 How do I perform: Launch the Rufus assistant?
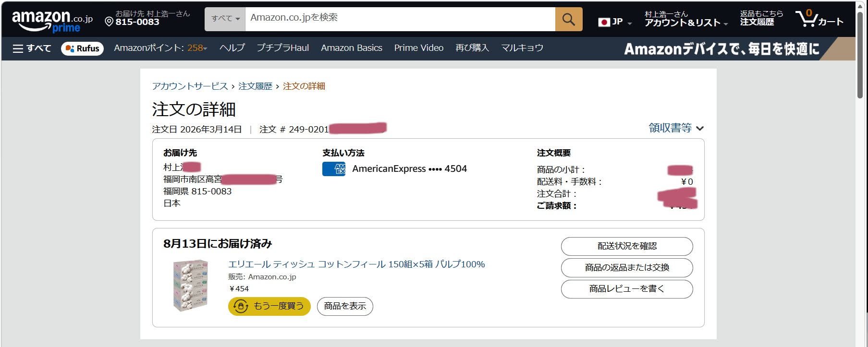pyautogui.click(x=82, y=48)
